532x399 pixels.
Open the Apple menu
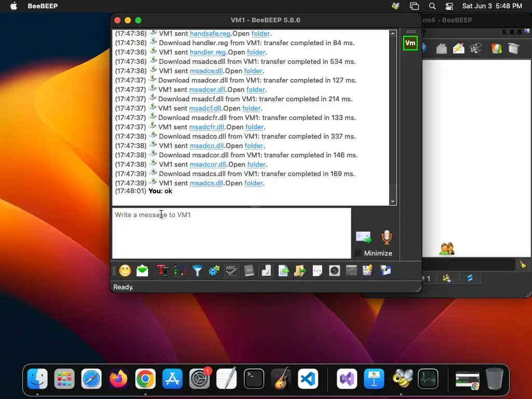(x=14, y=6)
